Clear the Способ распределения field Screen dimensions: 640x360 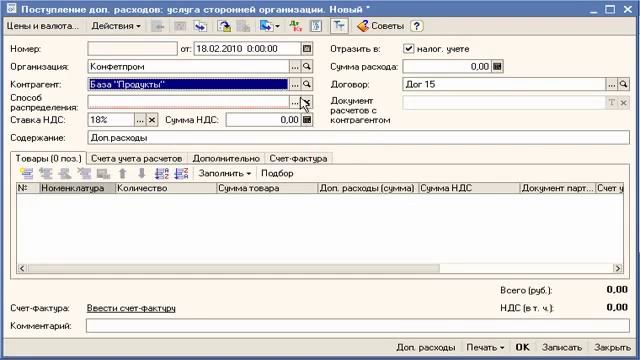click(307, 102)
